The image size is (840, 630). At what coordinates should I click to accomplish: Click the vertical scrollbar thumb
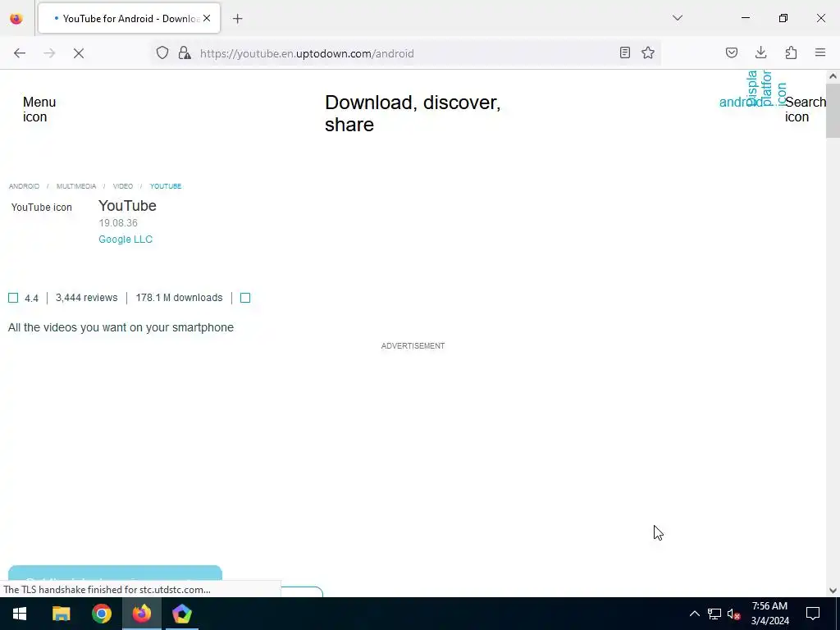(833, 110)
